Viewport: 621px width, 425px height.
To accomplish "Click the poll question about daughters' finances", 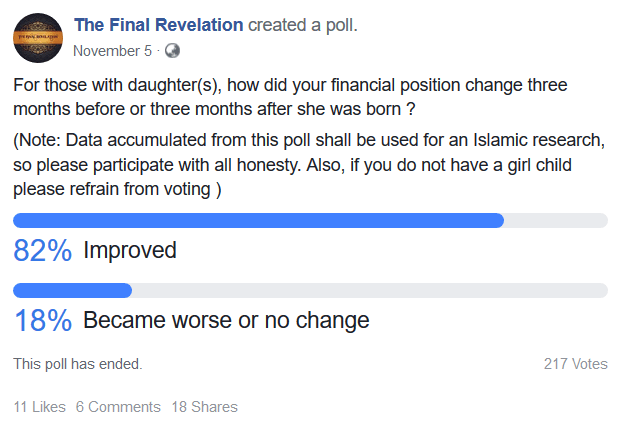I will coord(300,97).
